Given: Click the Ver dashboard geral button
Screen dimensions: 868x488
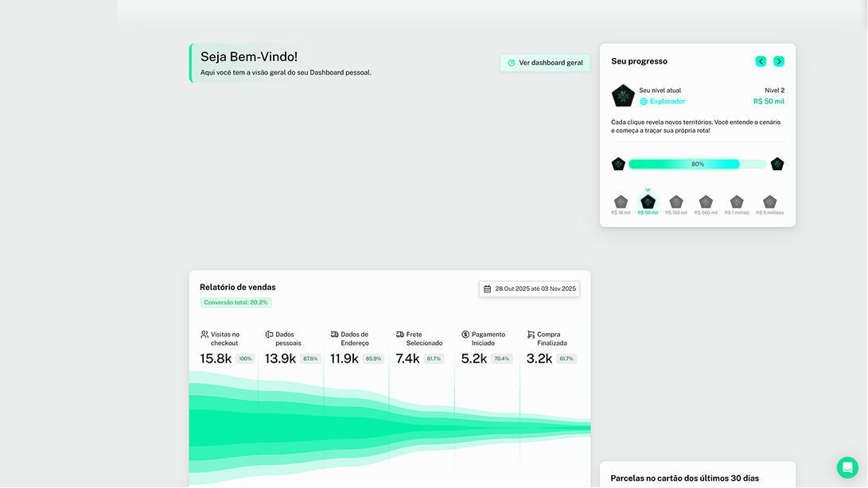Looking at the screenshot, I should [545, 62].
